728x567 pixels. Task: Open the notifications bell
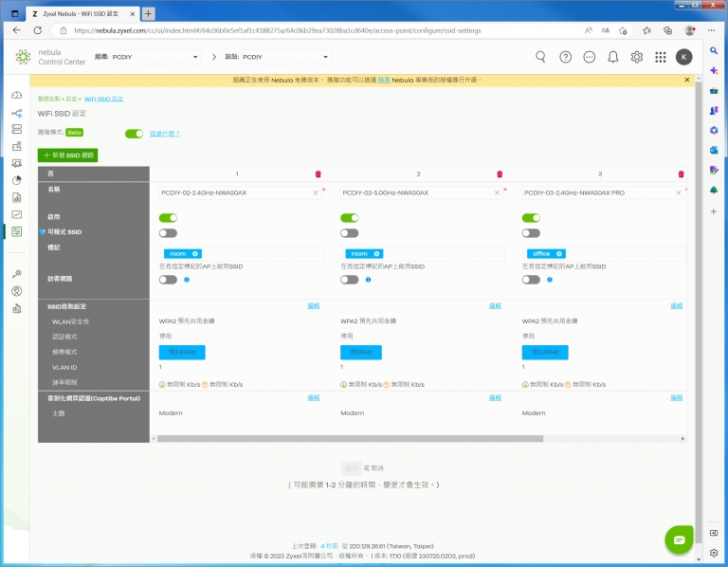(x=613, y=57)
